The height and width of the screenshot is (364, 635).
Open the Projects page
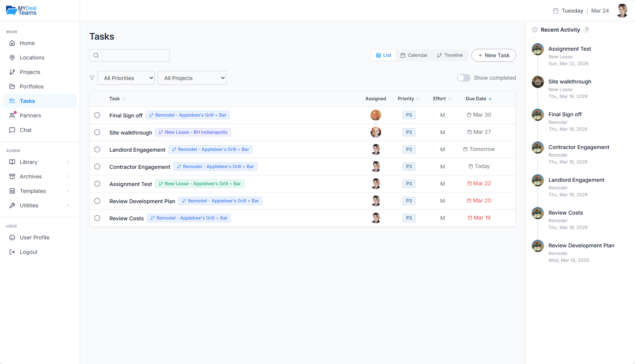(x=40, y=72)
